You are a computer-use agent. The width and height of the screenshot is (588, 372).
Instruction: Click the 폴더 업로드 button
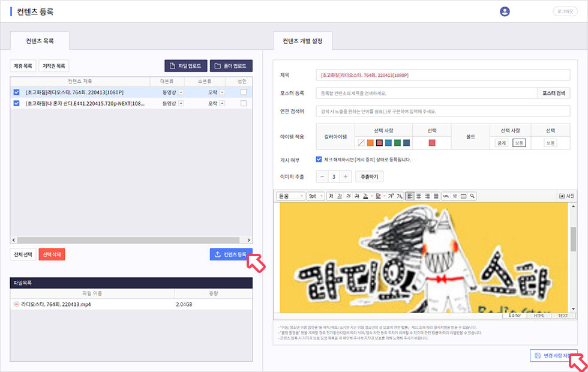[x=231, y=66]
